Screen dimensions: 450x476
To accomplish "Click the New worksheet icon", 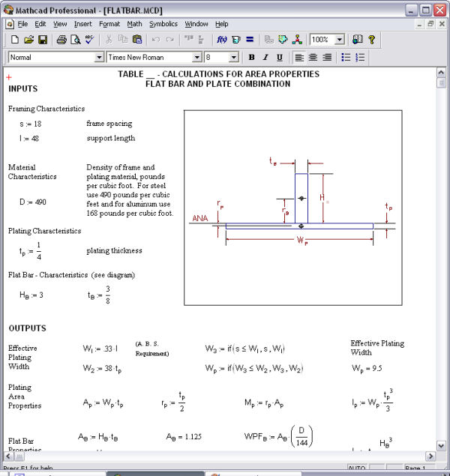I will 13,40.
